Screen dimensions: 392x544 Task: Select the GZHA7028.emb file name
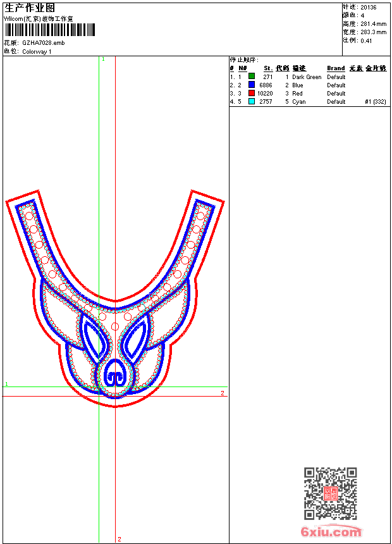coord(43,43)
